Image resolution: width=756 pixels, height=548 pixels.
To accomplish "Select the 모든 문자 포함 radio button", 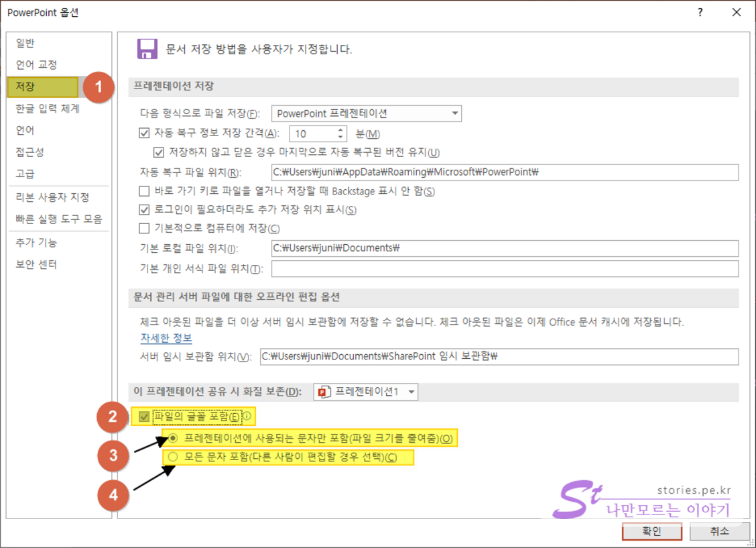I will click(x=174, y=458).
